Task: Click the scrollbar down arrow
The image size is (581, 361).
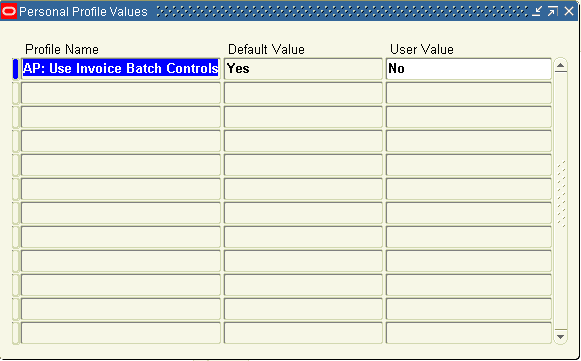Action: pos(561,337)
